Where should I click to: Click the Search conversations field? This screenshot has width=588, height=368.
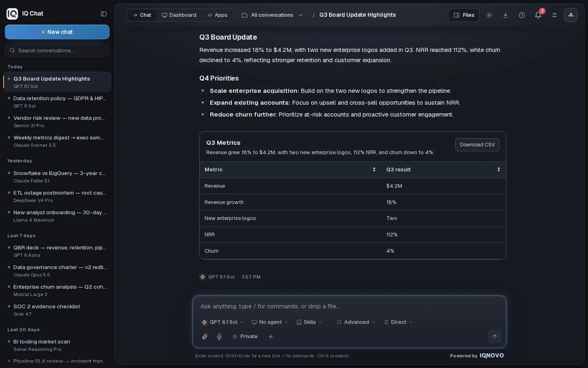tap(57, 50)
